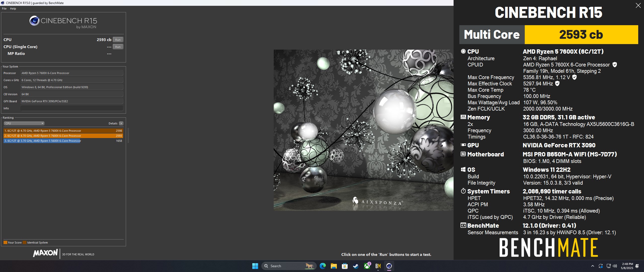Open the Windows Start menu
644x272 pixels.
click(255, 266)
